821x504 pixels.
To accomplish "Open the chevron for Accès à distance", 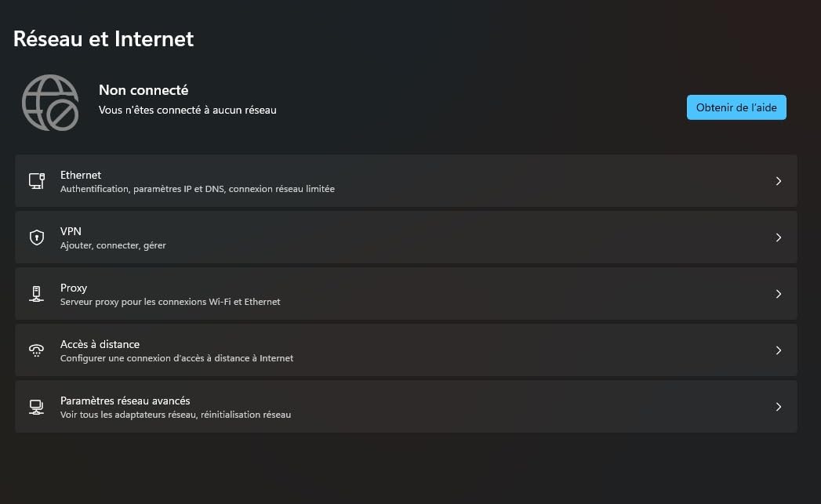I will click(779, 350).
